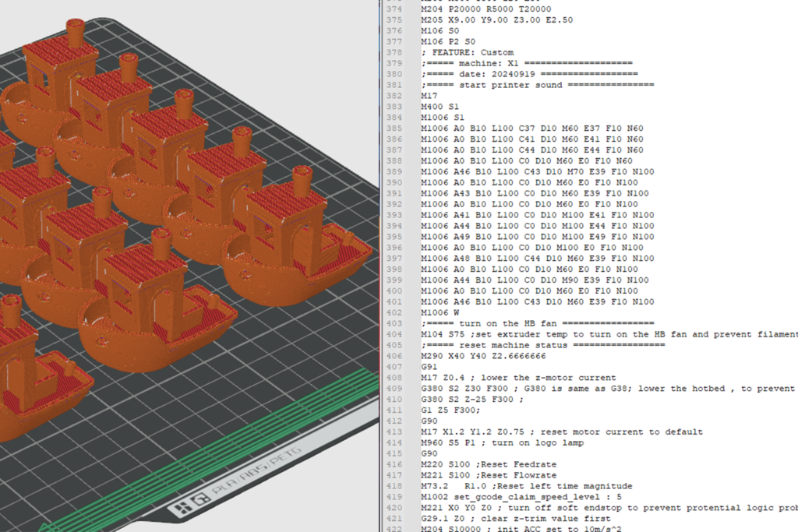The height and width of the screenshot is (532, 798).
Task: Click the "M221 S100 ;Reset Flowrate" line
Action: coord(489,476)
